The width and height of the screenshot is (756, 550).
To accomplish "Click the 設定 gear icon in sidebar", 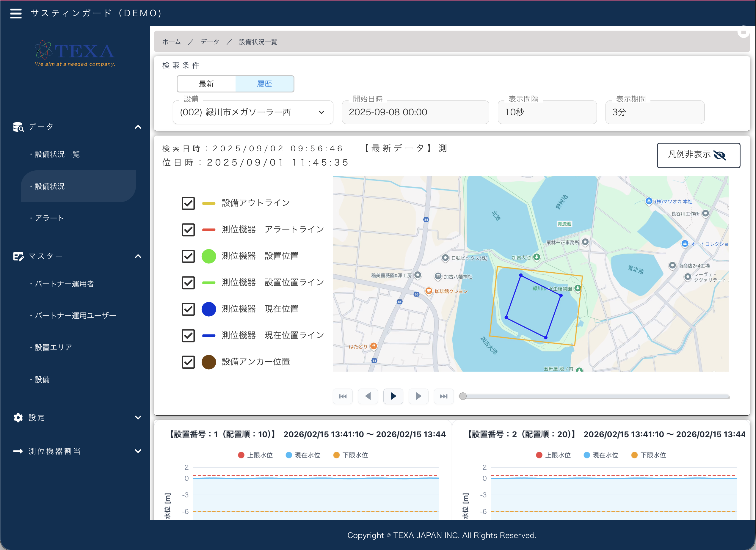I will point(18,418).
